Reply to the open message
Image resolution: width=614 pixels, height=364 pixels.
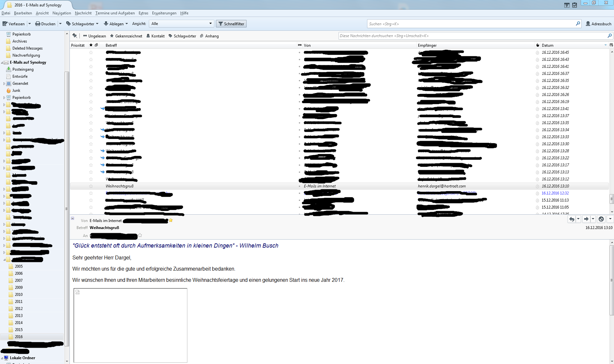[571, 219]
